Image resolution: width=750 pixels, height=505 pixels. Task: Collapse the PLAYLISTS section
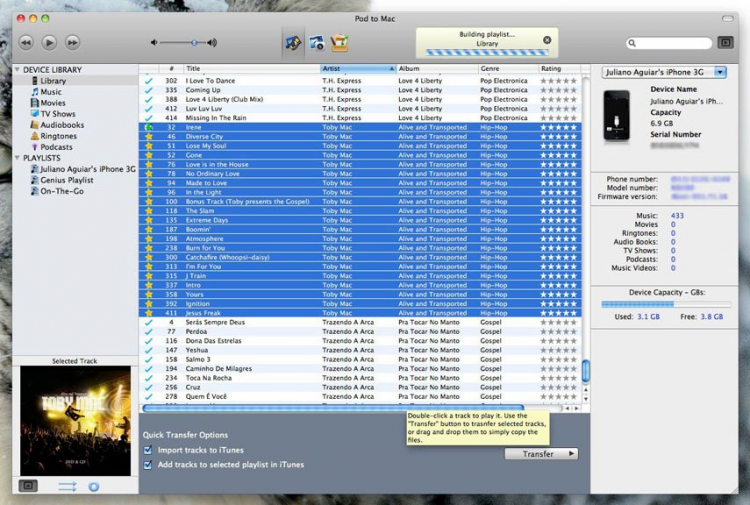click(x=17, y=158)
